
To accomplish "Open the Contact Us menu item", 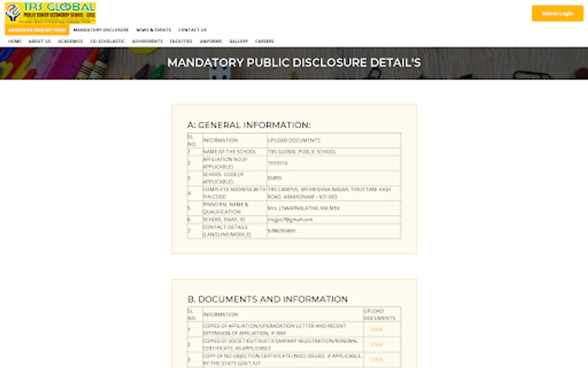I will pyautogui.click(x=192, y=30).
